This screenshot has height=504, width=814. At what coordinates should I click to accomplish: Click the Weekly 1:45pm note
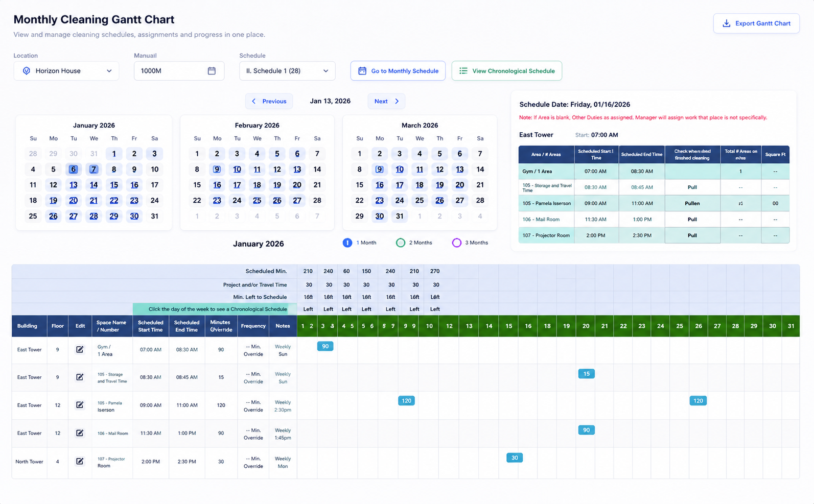[x=283, y=434]
